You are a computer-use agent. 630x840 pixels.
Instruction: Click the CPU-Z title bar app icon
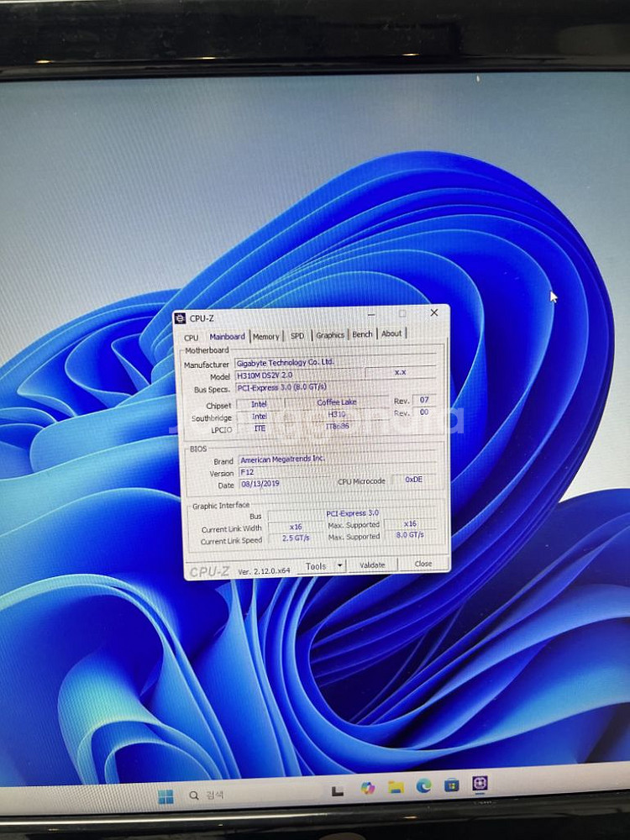(x=180, y=318)
